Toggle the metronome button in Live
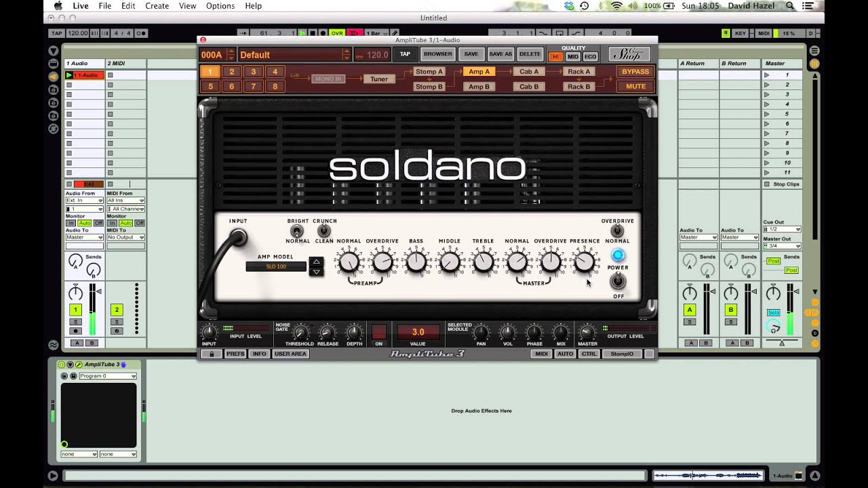Viewport: 868px width, 488px height. tap(142, 33)
